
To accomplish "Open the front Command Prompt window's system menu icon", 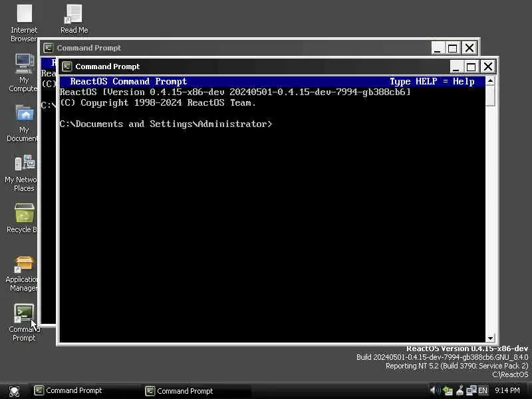I will pyautogui.click(x=67, y=66).
